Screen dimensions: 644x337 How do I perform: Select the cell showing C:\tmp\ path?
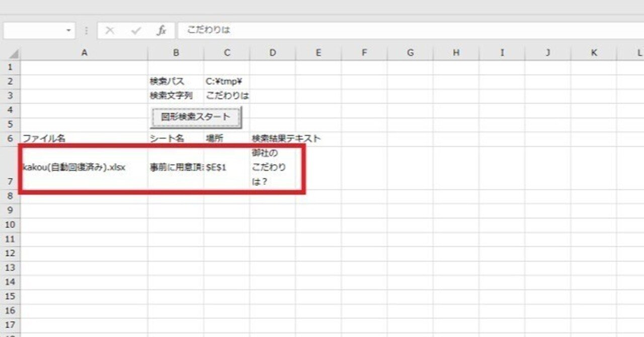tap(227, 81)
